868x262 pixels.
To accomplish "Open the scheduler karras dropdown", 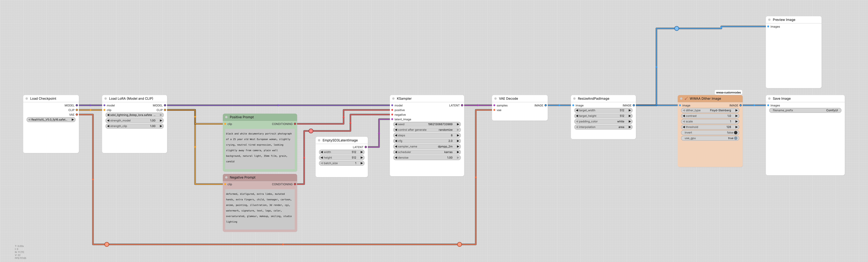I will click(x=427, y=152).
